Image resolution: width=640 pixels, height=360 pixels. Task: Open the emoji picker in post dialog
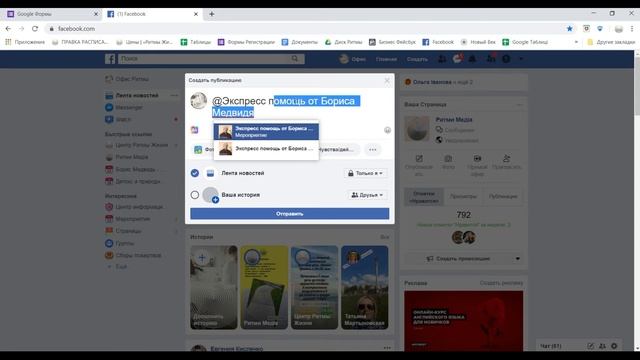(x=387, y=130)
